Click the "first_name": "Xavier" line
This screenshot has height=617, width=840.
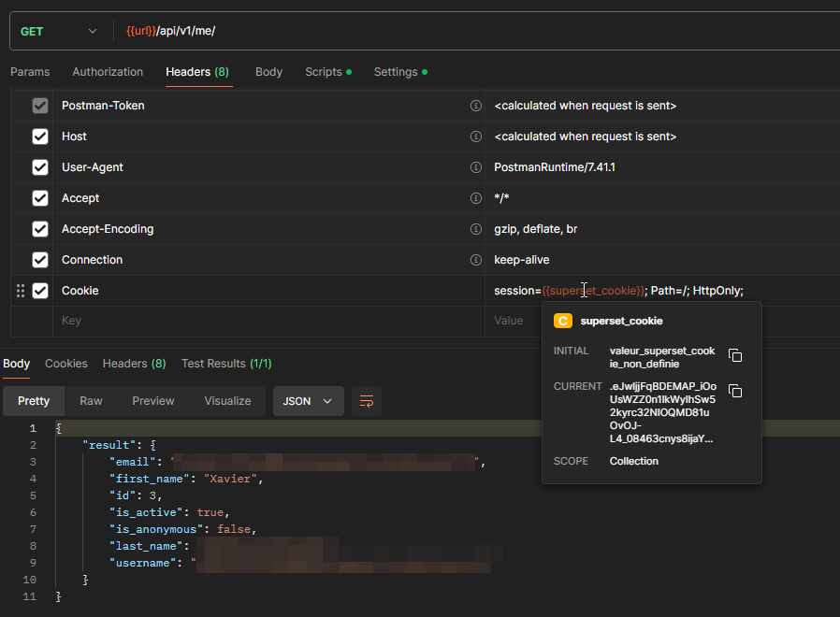click(x=186, y=479)
